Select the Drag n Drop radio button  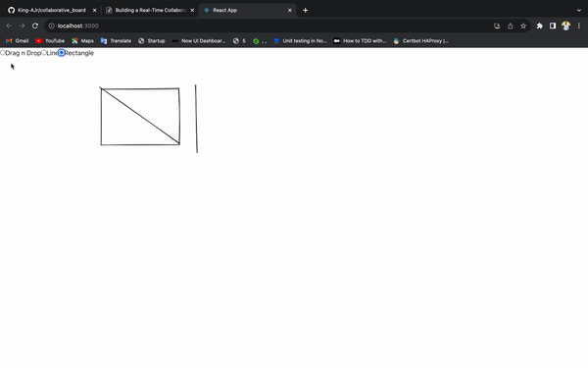point(3,53)
